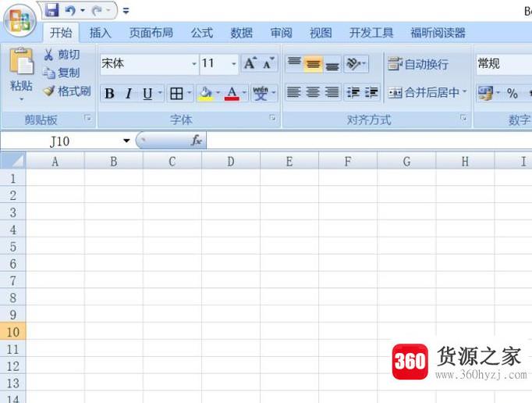Toggle bold formatting
This screenshot has width=532, height=403.
coord(109,93)
